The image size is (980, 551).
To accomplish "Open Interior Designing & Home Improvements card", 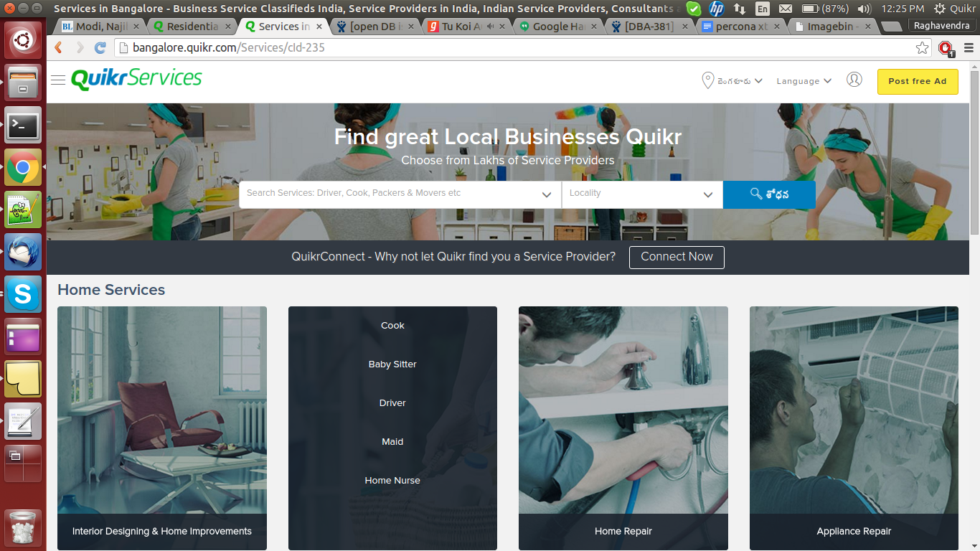I will tap(162, 428).
